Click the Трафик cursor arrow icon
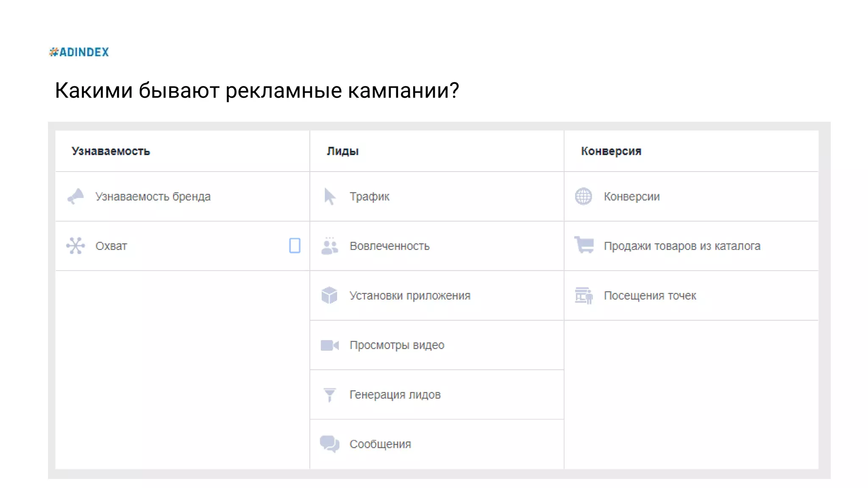This screenshot has width=868, height=488. 330,197
